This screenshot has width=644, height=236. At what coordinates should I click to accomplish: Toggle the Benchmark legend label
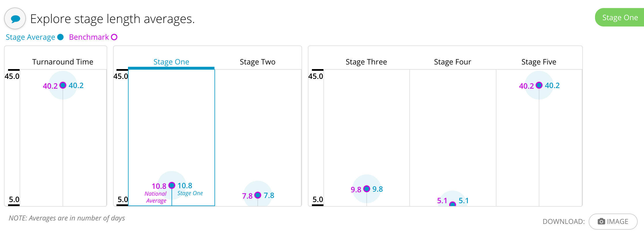click(89, 37)
